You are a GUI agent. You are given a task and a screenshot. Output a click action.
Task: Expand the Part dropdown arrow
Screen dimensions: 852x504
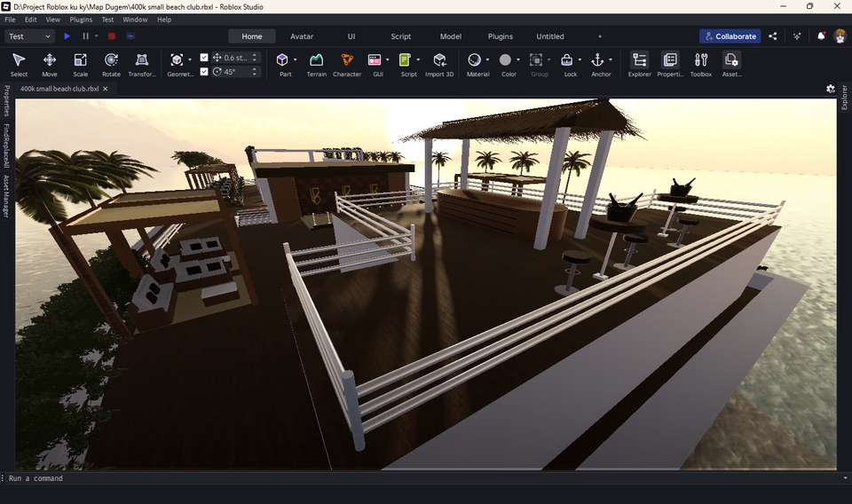pyautogui.click(x=295, y=60)
